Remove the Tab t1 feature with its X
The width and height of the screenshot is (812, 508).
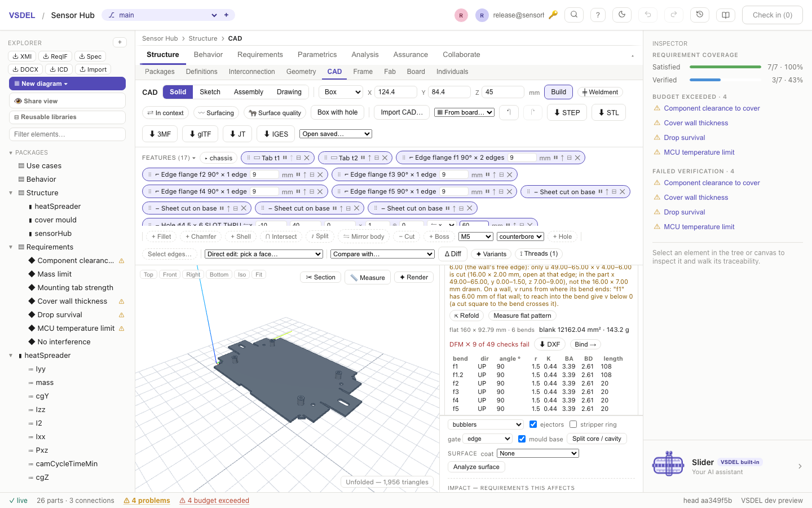tap(307, 158)
